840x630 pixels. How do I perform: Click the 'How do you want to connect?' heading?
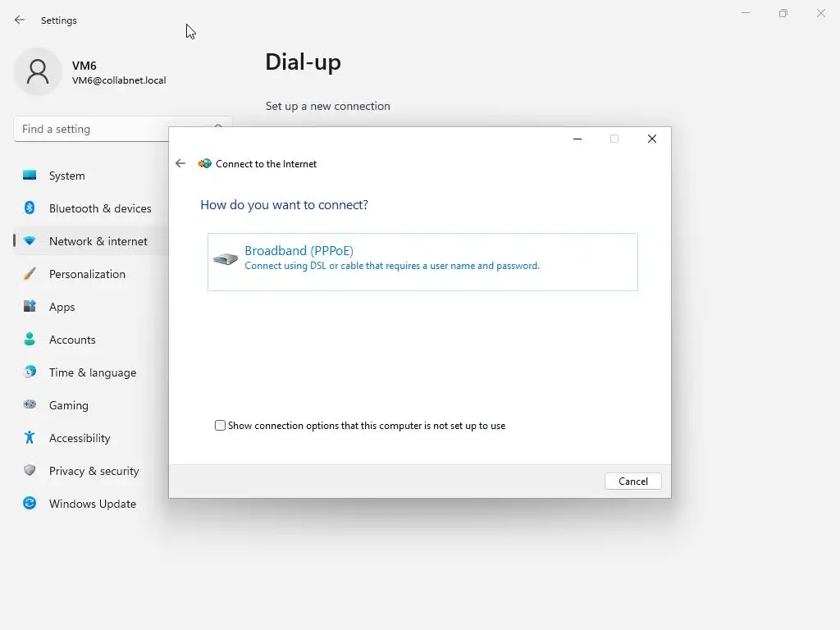284,204
